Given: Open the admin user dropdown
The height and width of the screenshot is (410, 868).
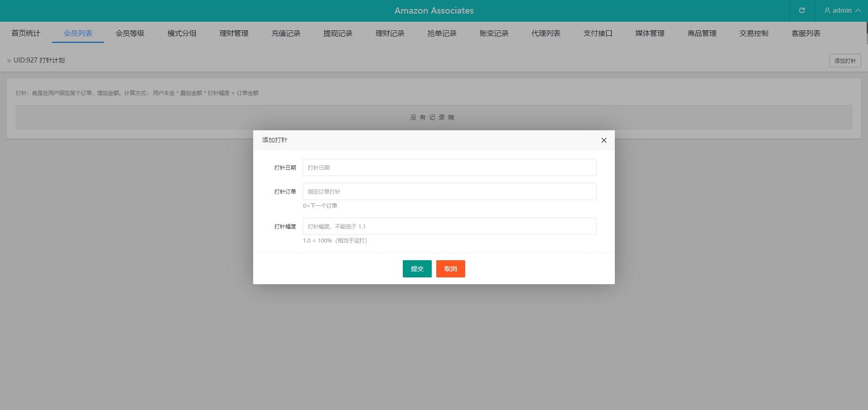Looking at the screenshot, I should tap(842, 10).
